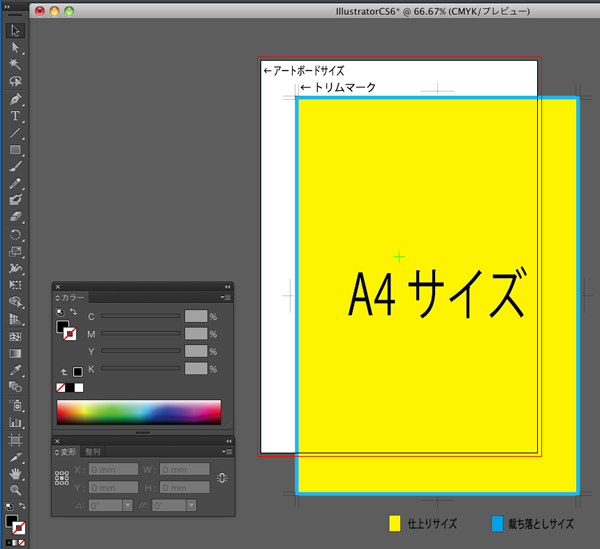Select the Selection tool (black arrow)
The width and height of the screenshot is (600, 549).
click(16, 31)
